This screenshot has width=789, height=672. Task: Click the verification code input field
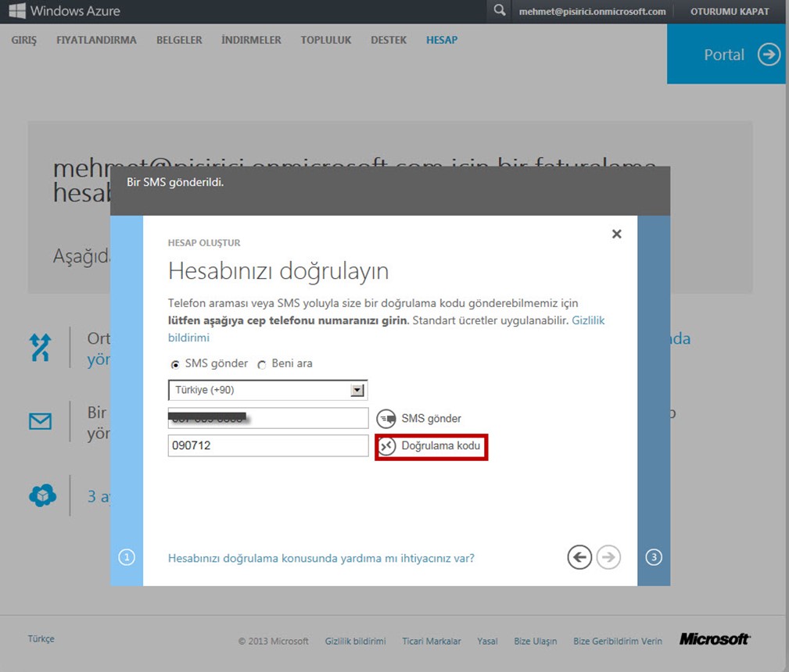pyautogui.click(x=267, y=445)
